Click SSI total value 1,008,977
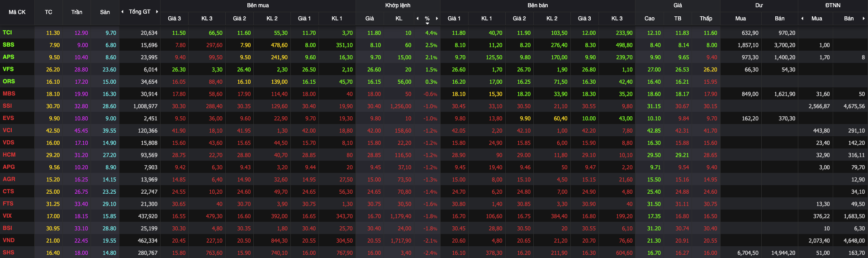 [145, 106]
